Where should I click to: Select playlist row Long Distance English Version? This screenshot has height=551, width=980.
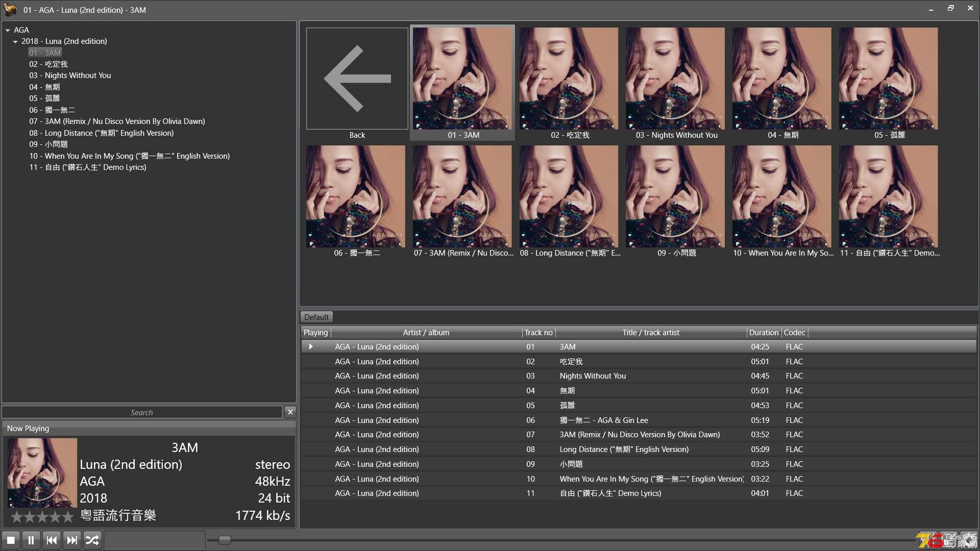639,449
